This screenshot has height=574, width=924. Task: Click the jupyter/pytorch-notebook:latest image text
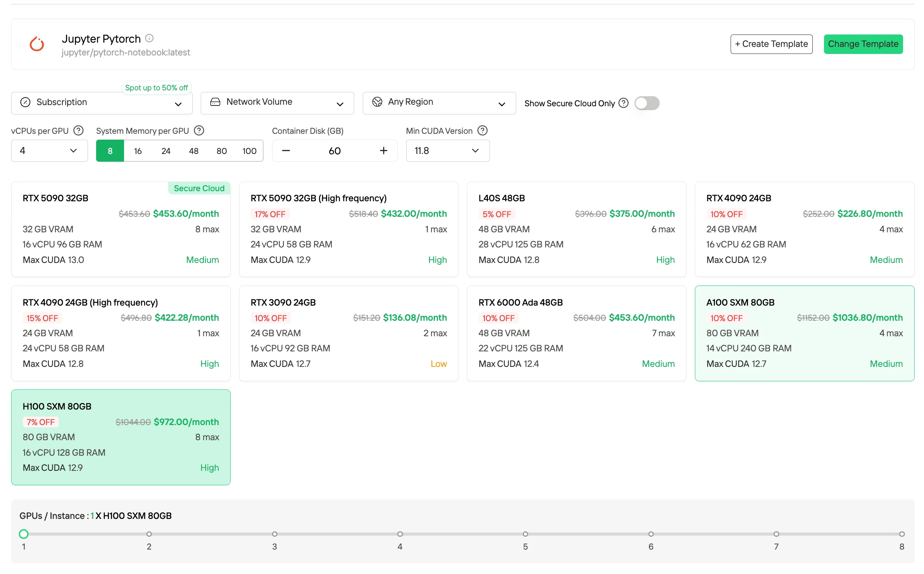point(126,52)
